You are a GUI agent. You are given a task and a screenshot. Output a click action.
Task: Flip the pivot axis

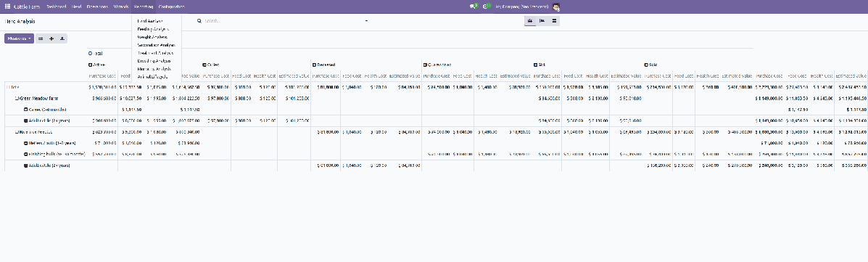(41, 38)
